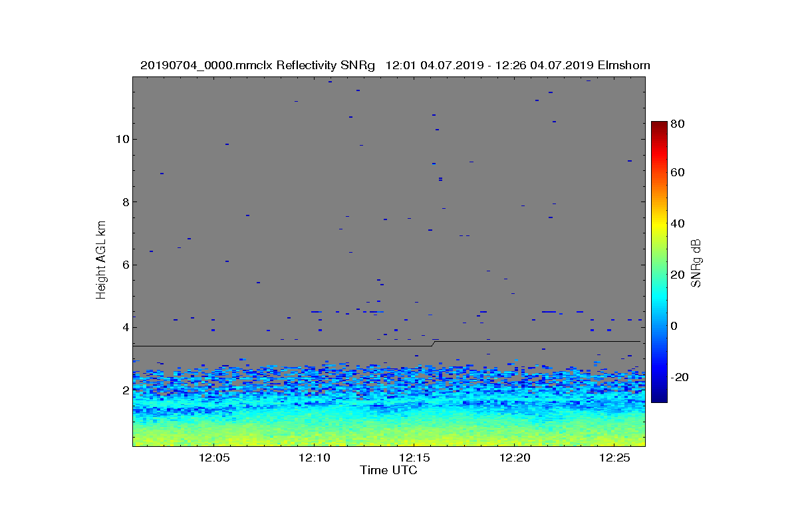Screen dimensions: 798x532
Task: Click the height tick label 4
Action: 124,327
